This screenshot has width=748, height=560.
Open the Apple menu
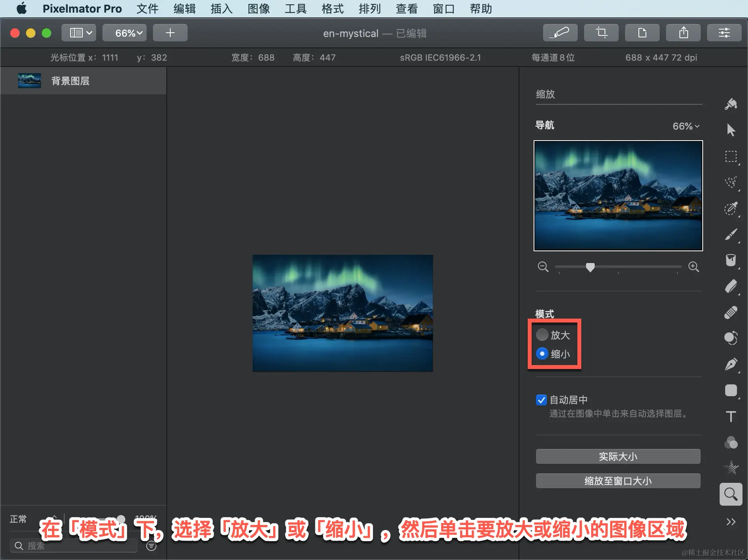pos(22,8)
